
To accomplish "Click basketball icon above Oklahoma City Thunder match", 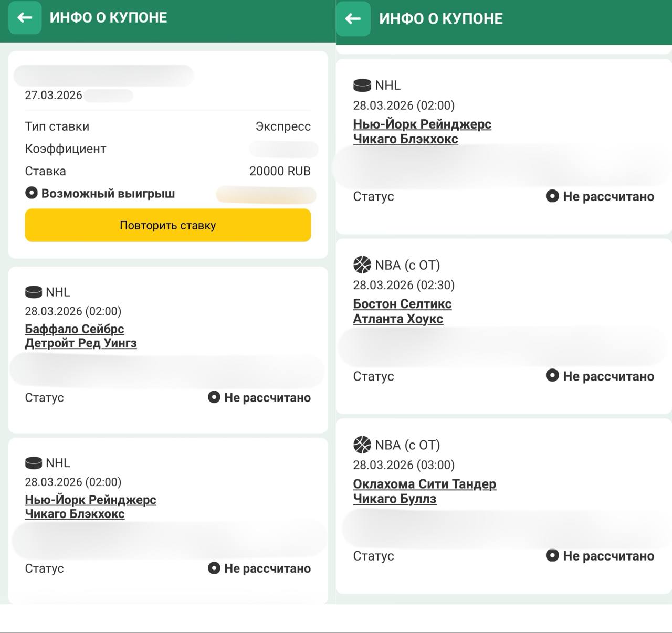I will pyautogui.click(x=362, y=445).
